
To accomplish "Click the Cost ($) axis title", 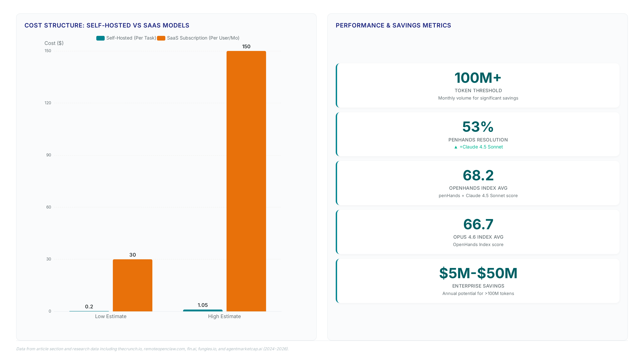I will pos(54,43).
